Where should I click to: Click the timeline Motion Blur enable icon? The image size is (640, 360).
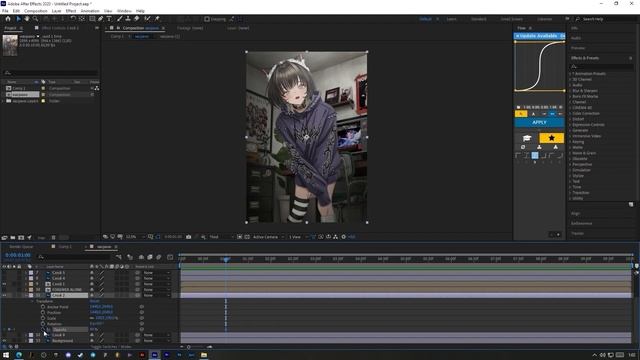[x=159, y=257]
